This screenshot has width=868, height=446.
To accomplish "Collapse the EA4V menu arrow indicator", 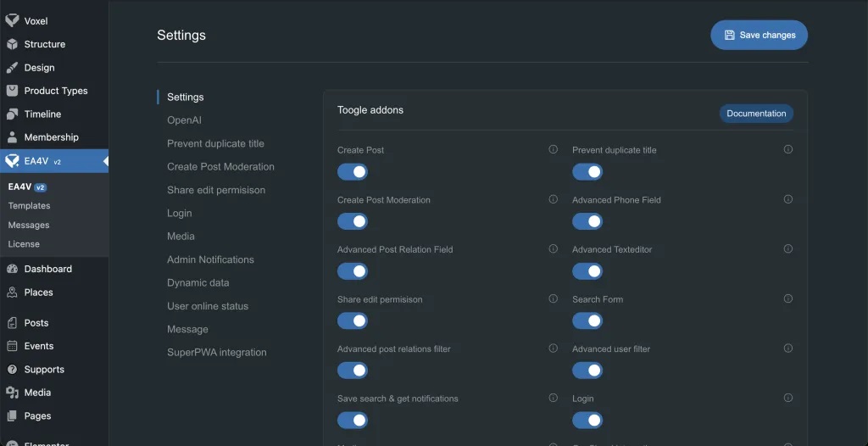I will pyautogui.click(x=103, y=161).
